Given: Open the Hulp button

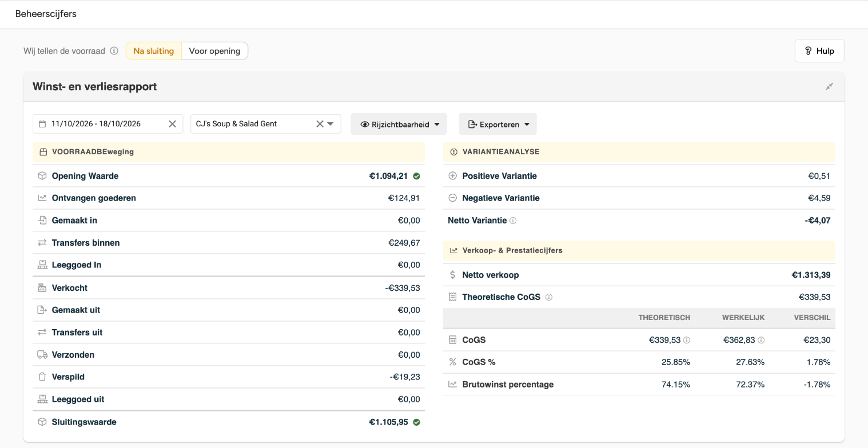Looking at the screenshot, I should click(x=819, y=51).
